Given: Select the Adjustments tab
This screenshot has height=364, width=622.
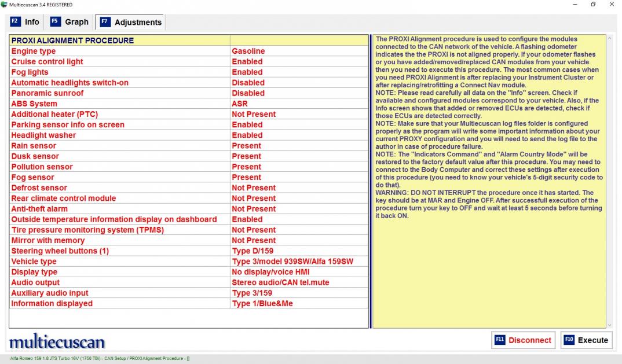Looking at the screenshot, I should click(x=131, y=22).
